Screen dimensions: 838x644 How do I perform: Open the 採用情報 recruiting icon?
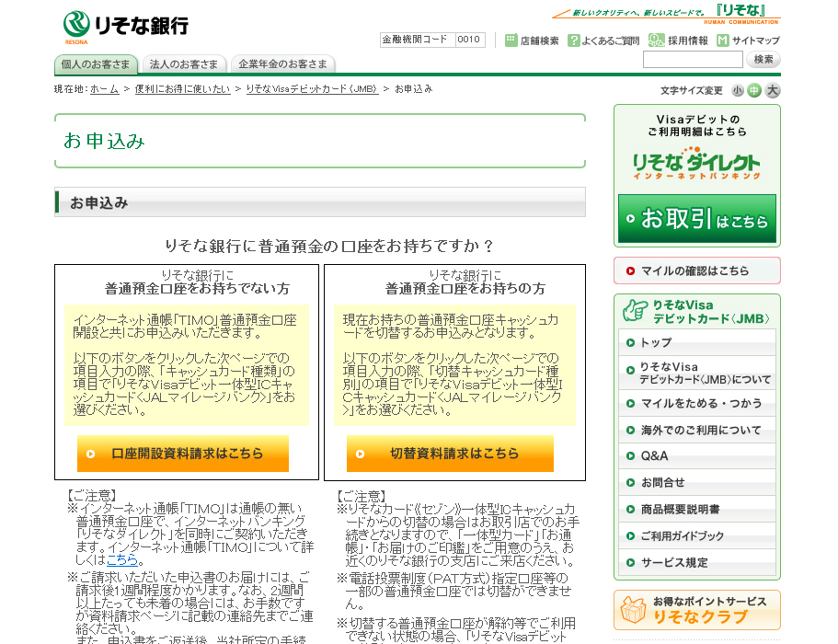(x=656, y=40)
